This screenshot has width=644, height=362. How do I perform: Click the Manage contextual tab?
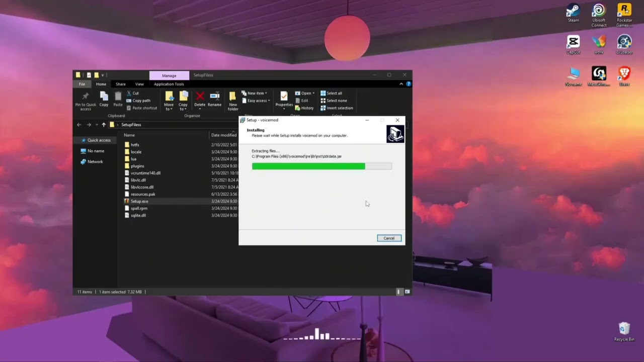point(169,75)
